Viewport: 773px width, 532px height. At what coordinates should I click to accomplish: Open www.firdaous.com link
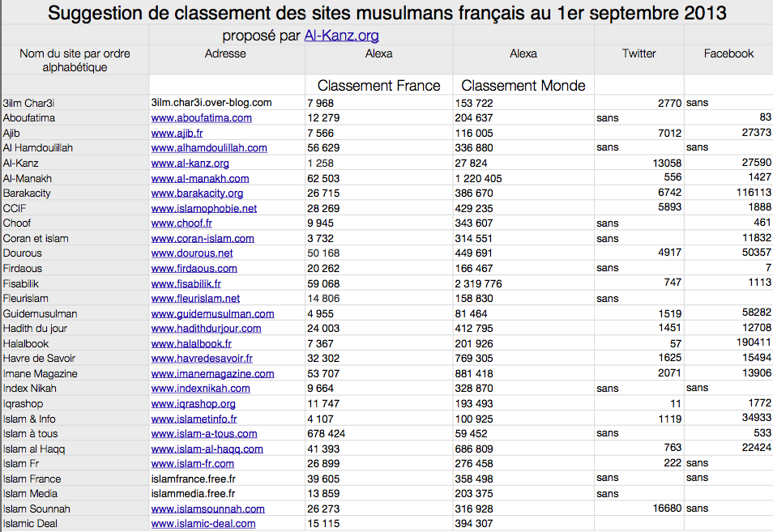(194, 269)
